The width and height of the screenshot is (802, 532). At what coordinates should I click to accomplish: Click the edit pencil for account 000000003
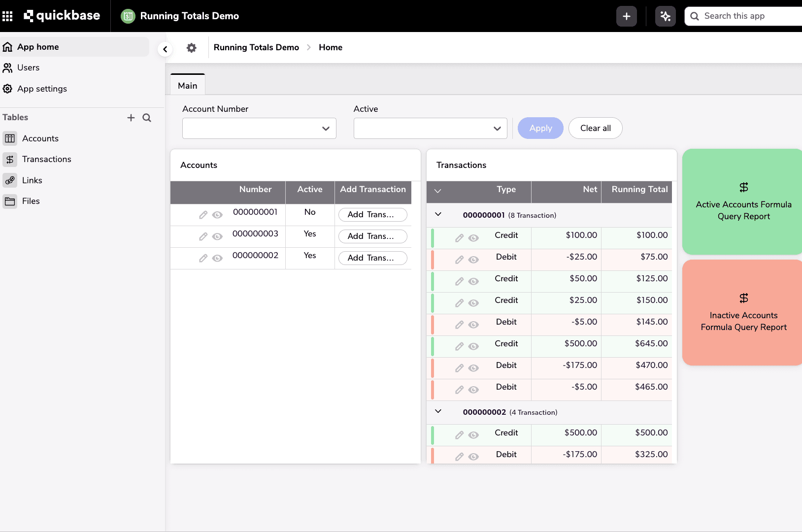point(203,236)
